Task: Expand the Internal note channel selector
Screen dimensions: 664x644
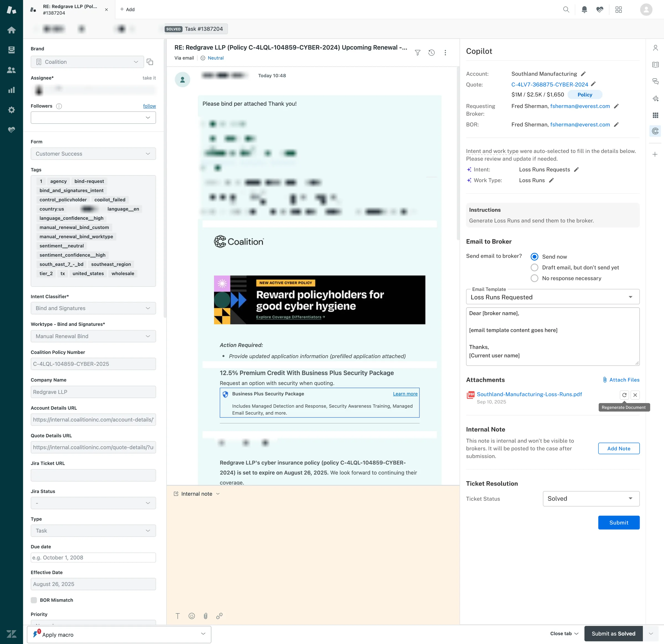Action: (x=197, y=494)
